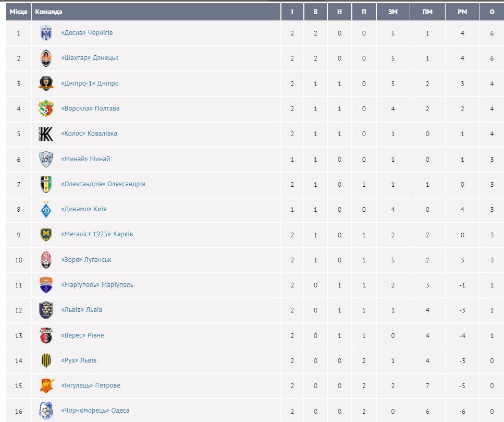Screen dimensions: 504x422
Task: Open the «Олександрія» Олександрія team page
Action: tap(103, 184)
